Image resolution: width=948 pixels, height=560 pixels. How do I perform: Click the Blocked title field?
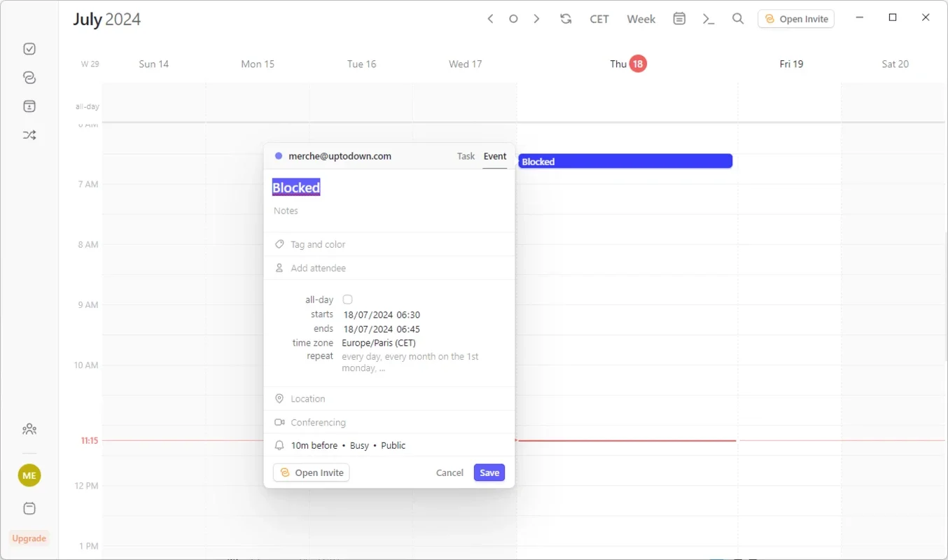pos(296,188)
